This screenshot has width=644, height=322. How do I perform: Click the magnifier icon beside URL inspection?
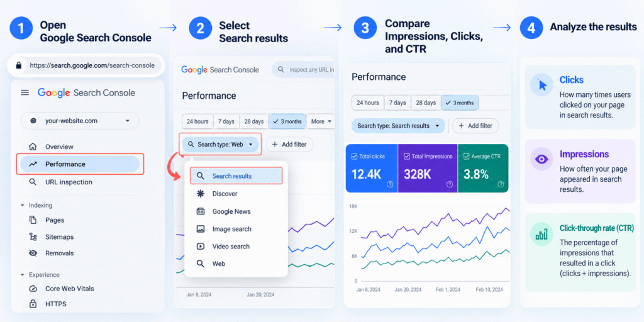pos(33,182)
